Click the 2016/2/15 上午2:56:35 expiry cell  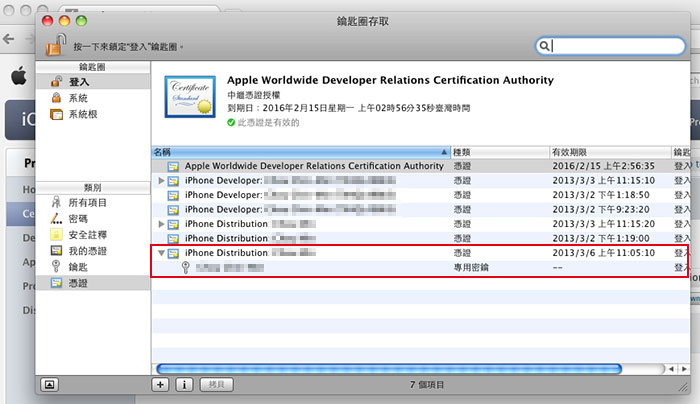604,166
